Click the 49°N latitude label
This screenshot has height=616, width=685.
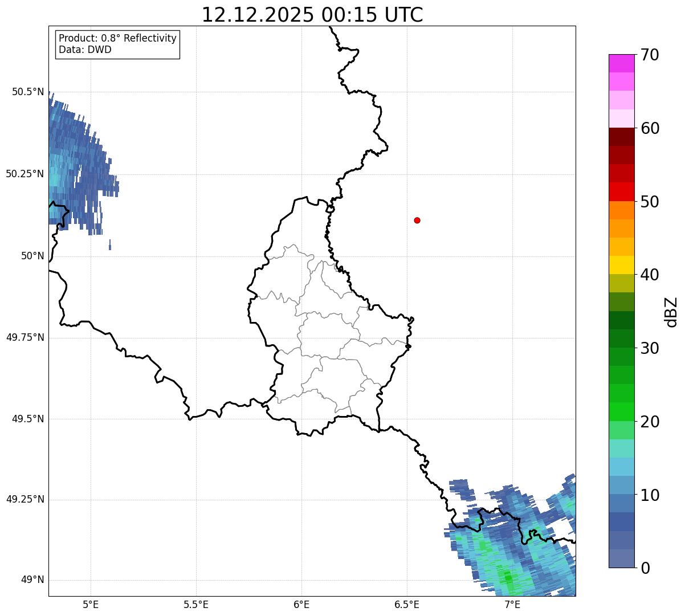(x=33, y=580)
